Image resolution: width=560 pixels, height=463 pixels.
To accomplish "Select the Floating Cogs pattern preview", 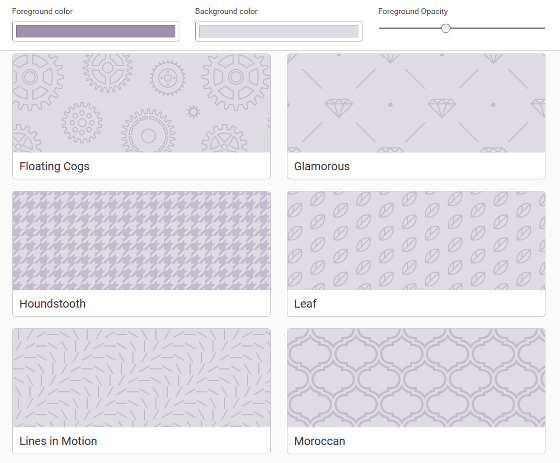I will [141, 103].
